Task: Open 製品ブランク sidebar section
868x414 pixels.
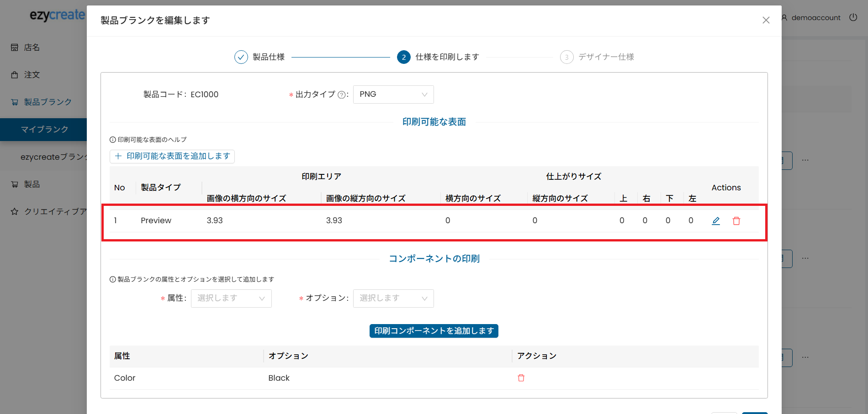Action: pos(48,102)
